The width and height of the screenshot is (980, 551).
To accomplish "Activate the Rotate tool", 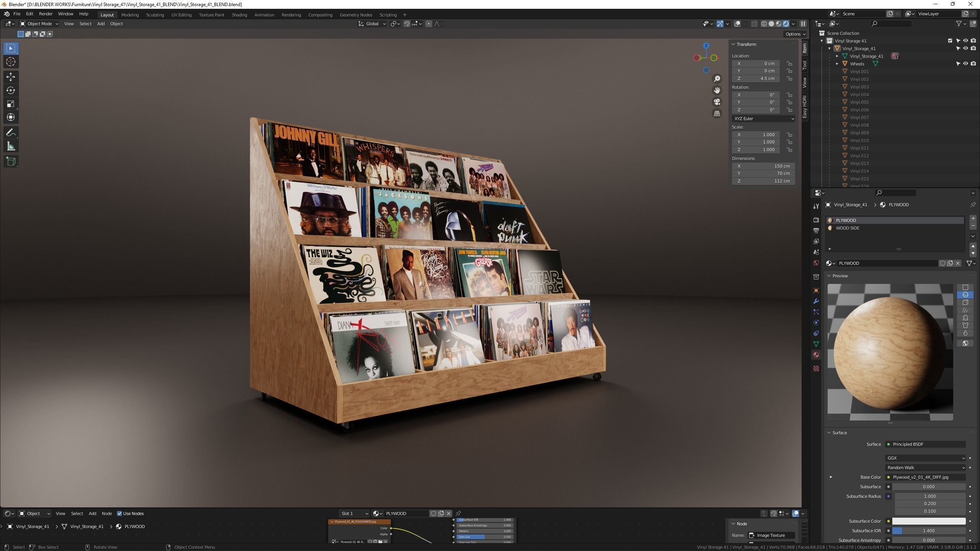I will pyautogui.click(x=11, y=90).
